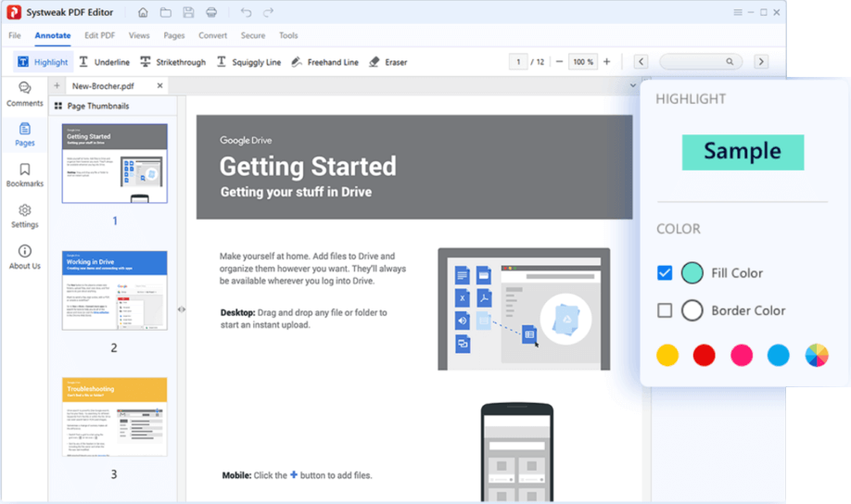
Task: Click the Page Thumbnails grid icon
Action: tap(58, 106)
